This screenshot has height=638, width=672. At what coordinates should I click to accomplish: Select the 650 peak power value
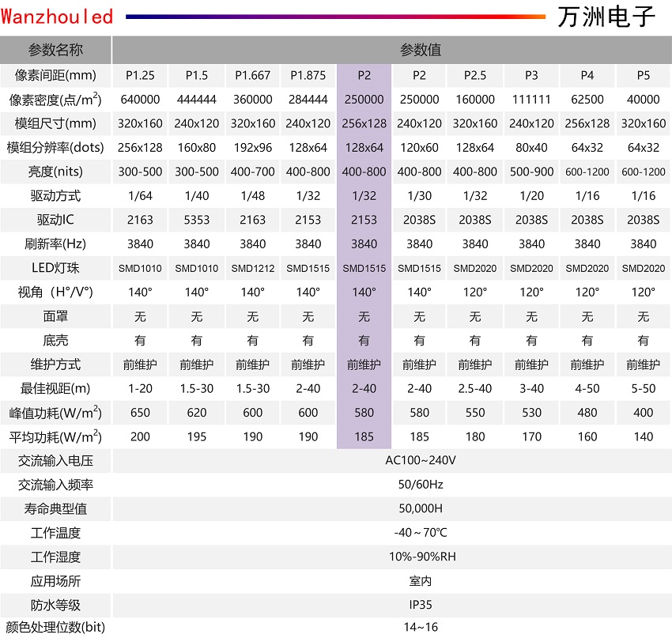[141, 412]
